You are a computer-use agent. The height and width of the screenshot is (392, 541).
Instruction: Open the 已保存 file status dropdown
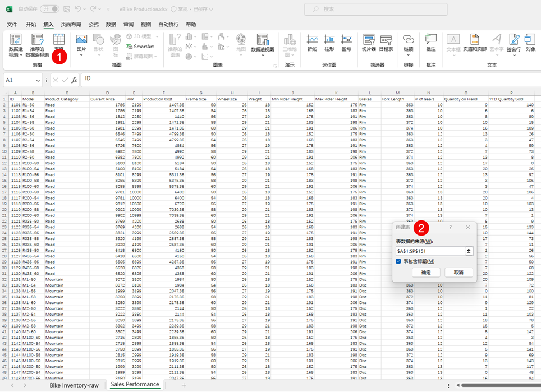pos(203,10)
